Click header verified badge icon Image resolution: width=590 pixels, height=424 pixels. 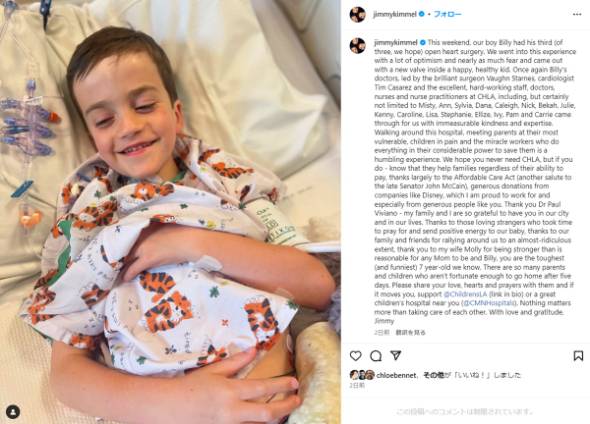(x=422, y=14)
